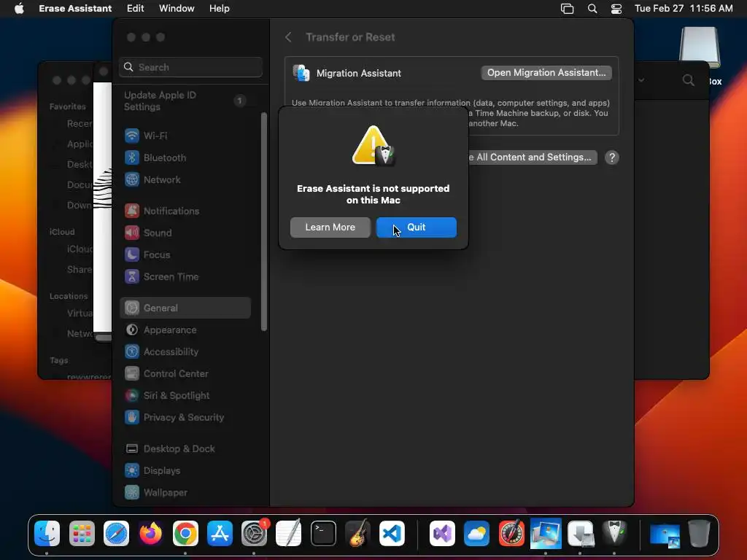Click the screen mirroring menu bar icon
747x560 pixels.
click(567, 9)
